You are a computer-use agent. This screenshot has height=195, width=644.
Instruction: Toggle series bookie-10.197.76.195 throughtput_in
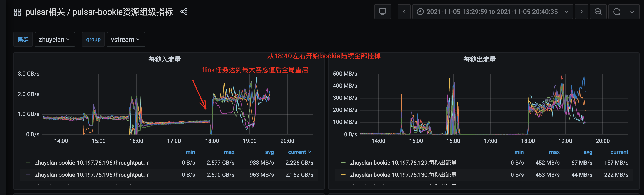coord(92,175)
